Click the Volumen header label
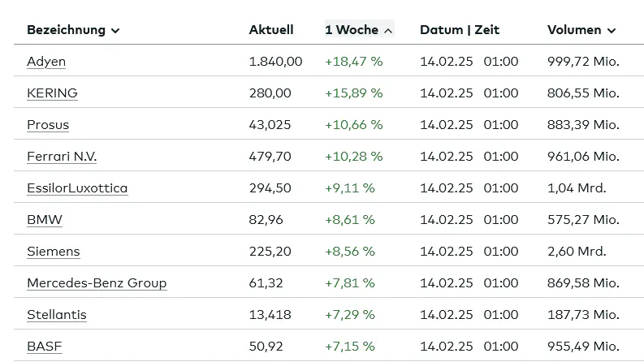This screenshot has height=362, width=644. coord(574,30)
